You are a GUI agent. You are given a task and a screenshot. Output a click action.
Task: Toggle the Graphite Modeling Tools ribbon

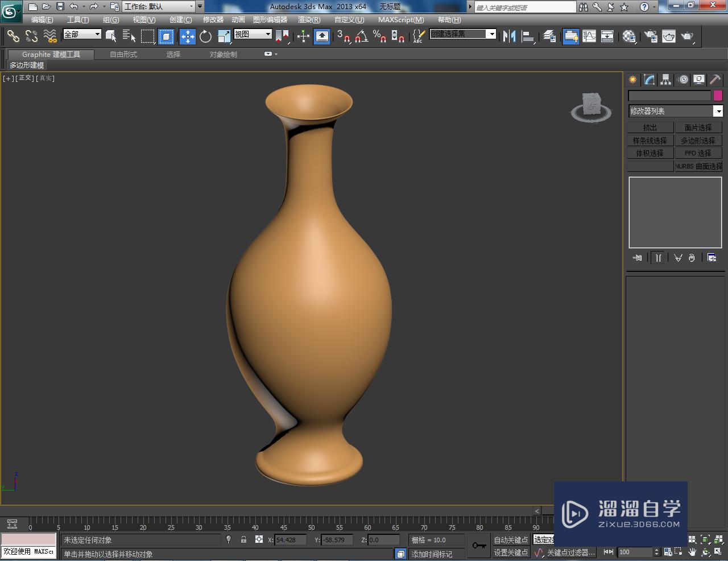[571, 36]
